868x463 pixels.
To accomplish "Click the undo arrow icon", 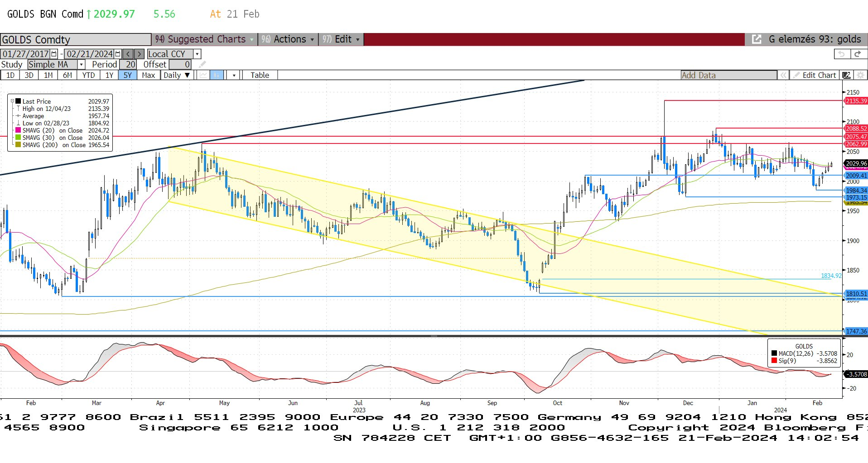I will (842, 54).
